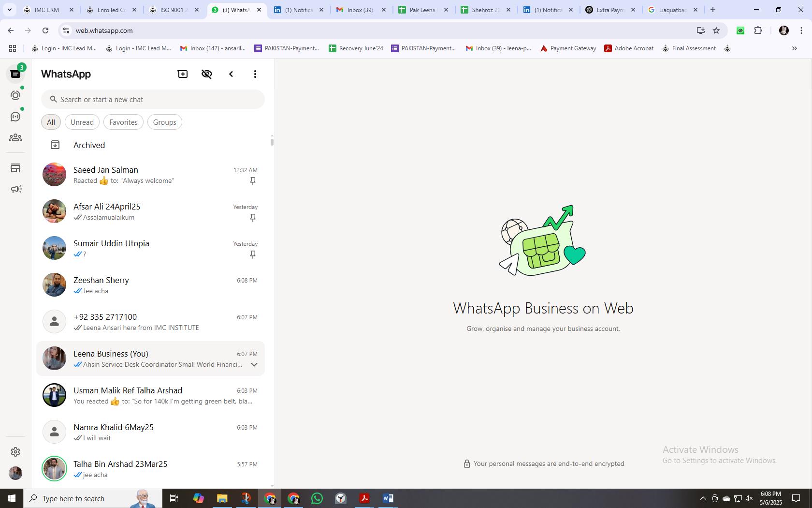Screen dimensions: 812x508
Task: Click install app icon in address bar
Action: click(x=701, y=30)
